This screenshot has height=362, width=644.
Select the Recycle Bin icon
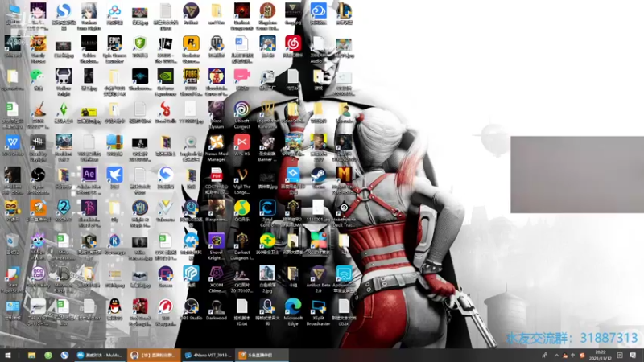pos(13,241)
